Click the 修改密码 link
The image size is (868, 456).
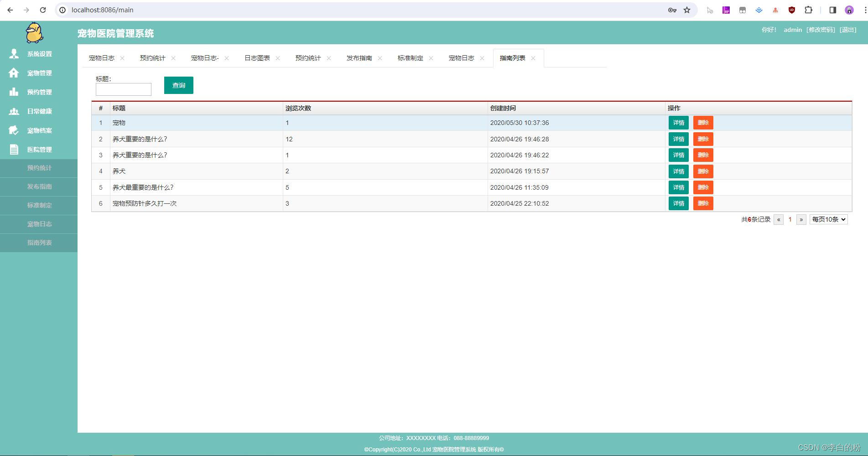tap(821, 30)
